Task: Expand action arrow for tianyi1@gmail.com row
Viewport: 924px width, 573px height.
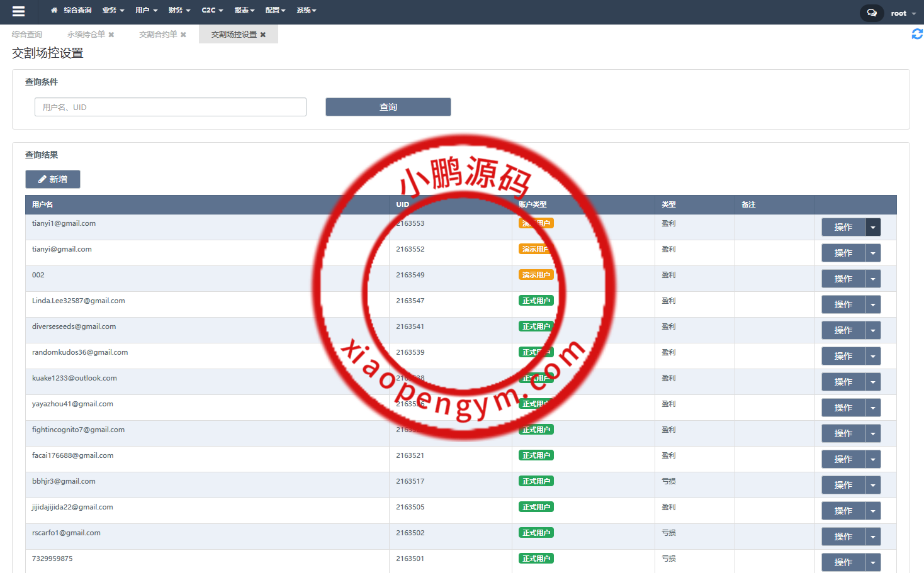Action: 872,227
